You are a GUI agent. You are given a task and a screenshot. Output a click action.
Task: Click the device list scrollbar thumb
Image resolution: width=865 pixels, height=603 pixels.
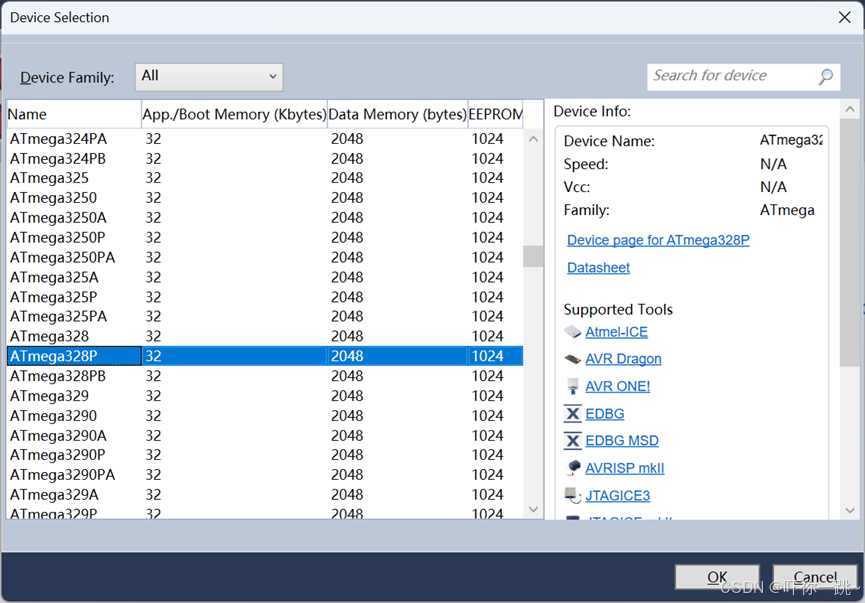[533, 256]
